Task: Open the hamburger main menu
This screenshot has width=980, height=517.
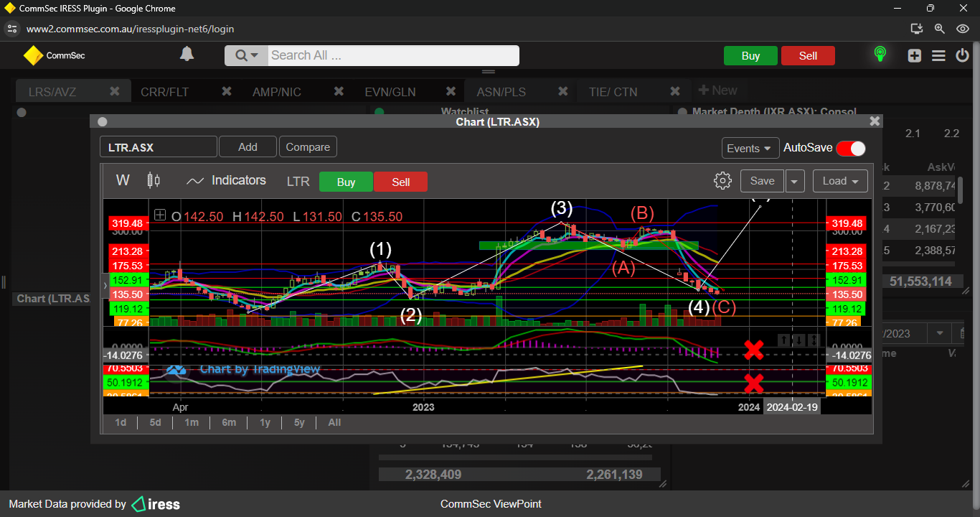Action: pos(938,55)
